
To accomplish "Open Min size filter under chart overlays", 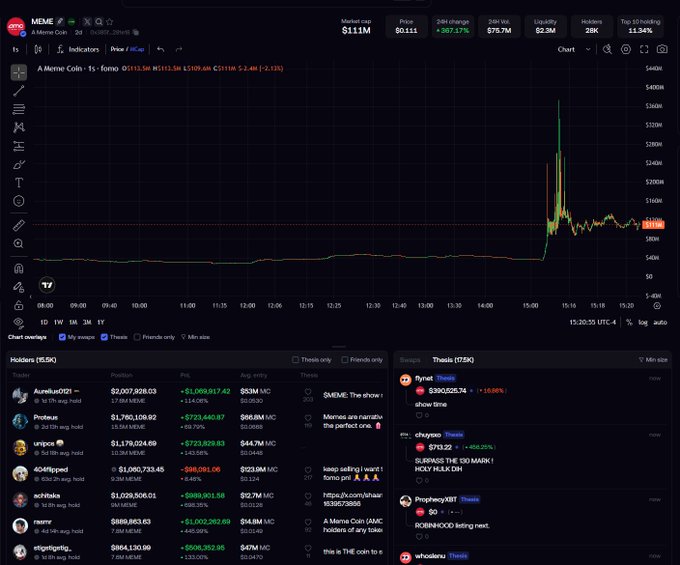I will (x=195, y=337).
